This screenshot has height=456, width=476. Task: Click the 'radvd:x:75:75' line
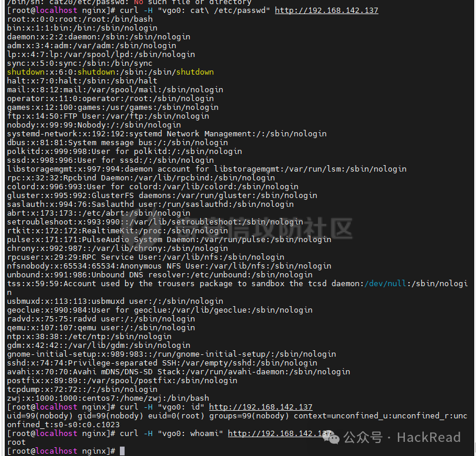coord(101,318)
